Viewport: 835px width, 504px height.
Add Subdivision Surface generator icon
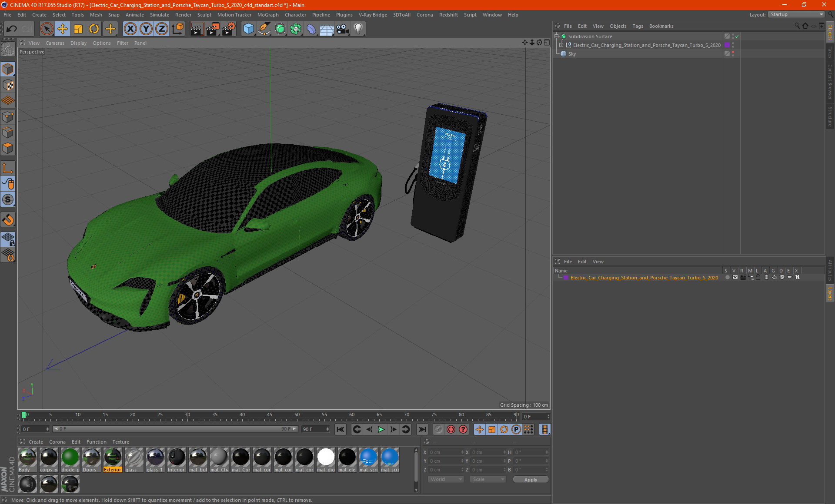click(280, 29)
